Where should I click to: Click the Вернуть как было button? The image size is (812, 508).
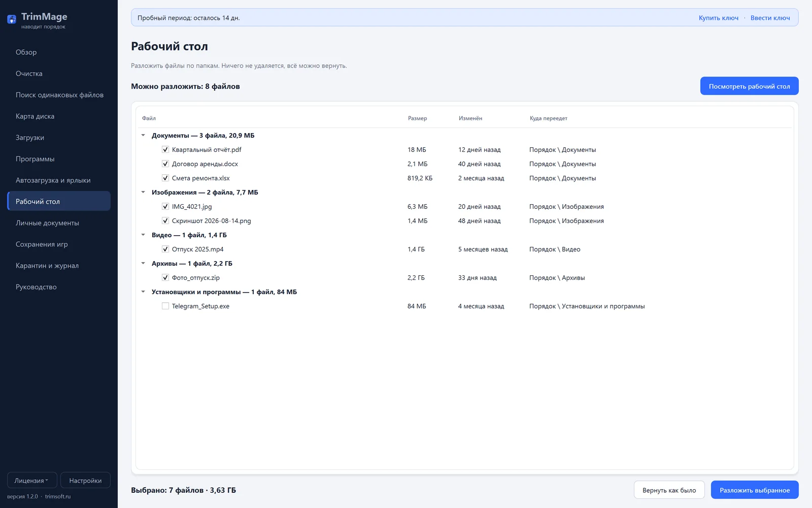tap(669, 490)
